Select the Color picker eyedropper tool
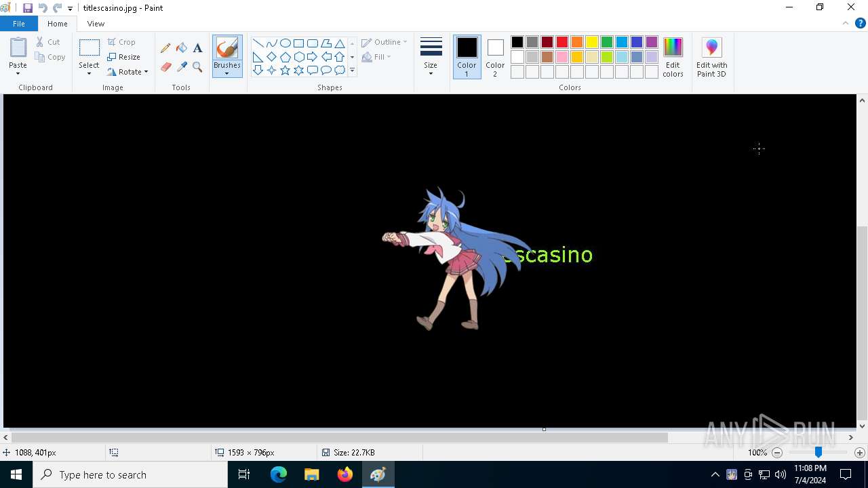The width and height of the screenshot is (868, 488). point(182,67)
